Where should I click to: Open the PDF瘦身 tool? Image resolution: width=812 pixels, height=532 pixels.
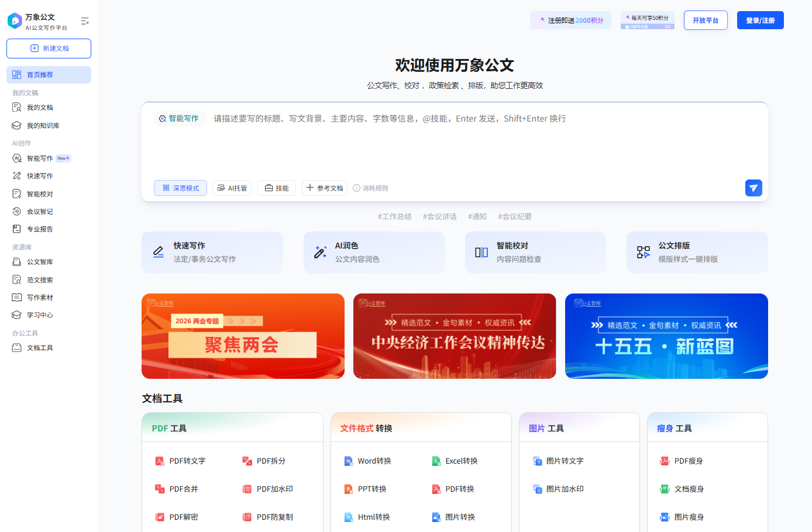pyautogui.click(x=682, y=461)
